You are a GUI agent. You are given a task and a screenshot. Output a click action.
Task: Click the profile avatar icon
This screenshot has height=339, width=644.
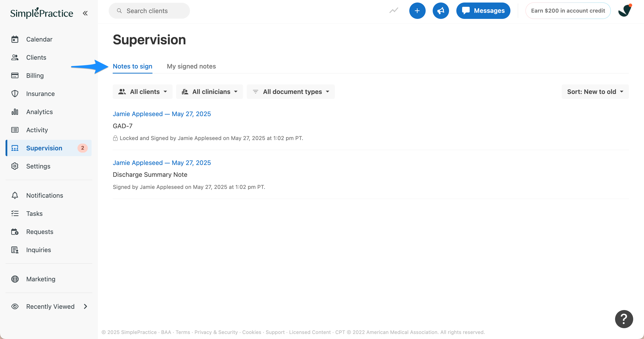[x=625, y=11]
